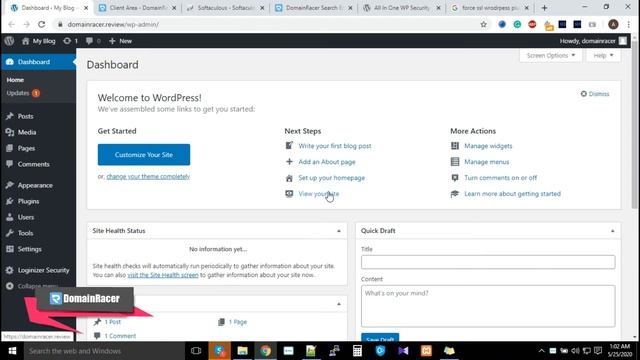Reload the current page
Image resolution: width=640 pixels, height=360 pixels.
click(x=42, y=24)
